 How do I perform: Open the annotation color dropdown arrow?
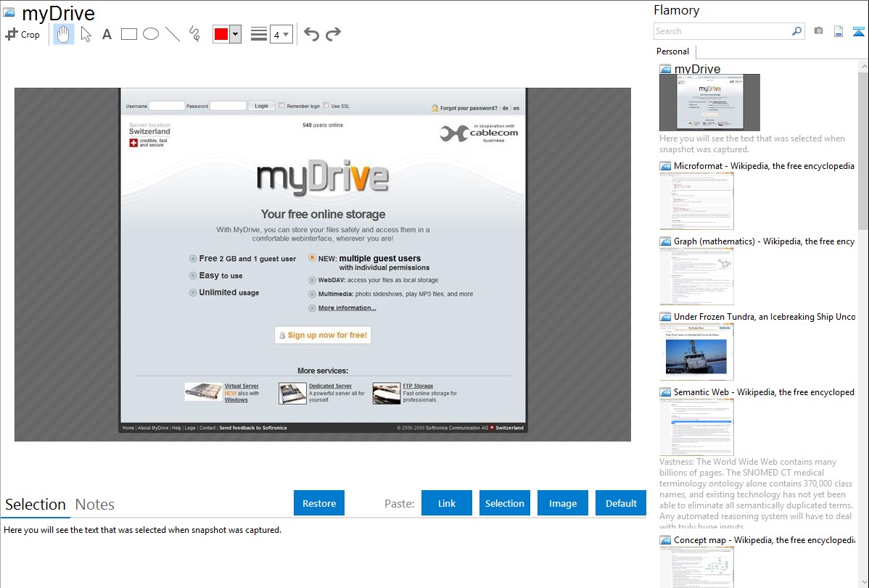(x=236, y=34)
